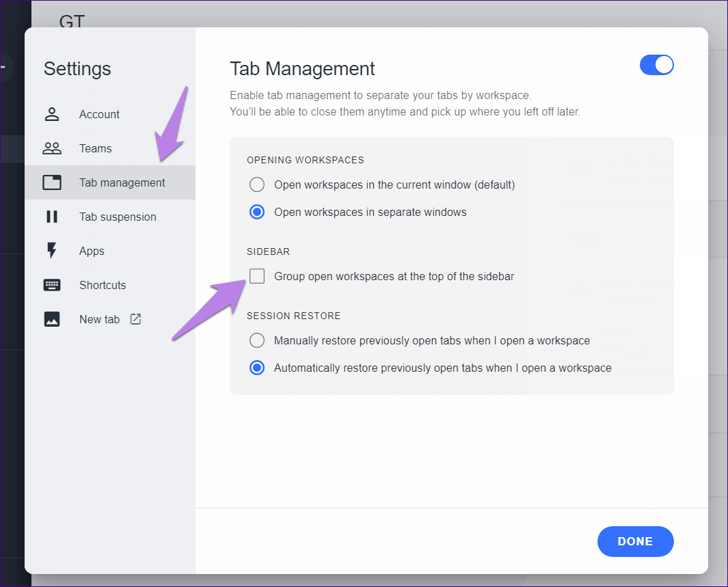Click the 'Open workspaces in the current window (default)' label
Viewport: 728px width, 587px height.
pos(394,185)
